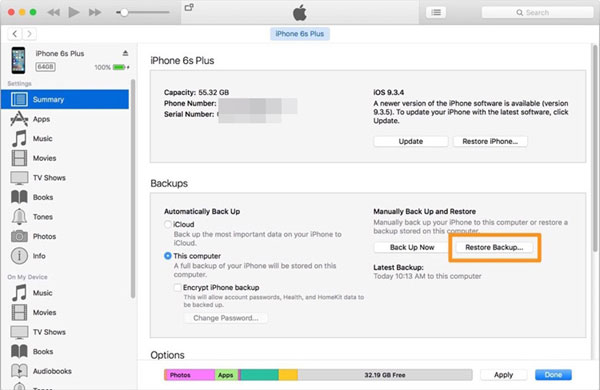Go back with the left chevron

[x=15, y=34]
